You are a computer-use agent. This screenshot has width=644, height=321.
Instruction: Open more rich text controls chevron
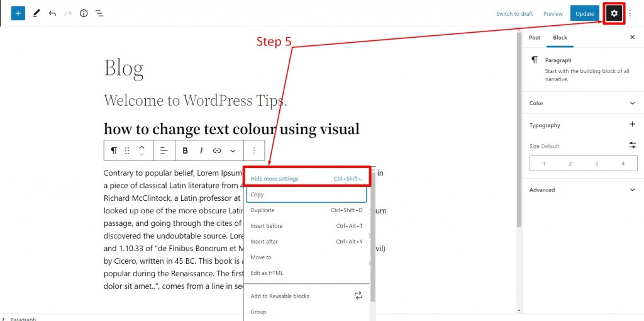tap(233, 151)
